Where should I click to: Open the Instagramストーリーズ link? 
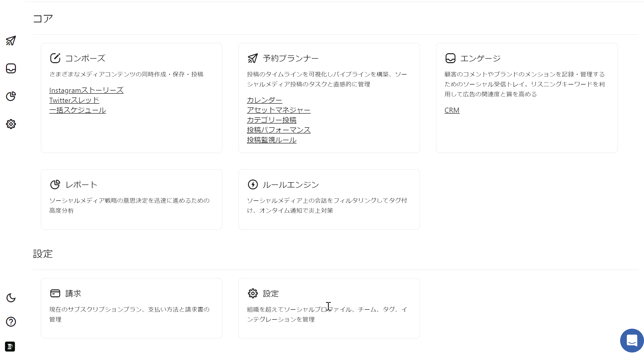click(x=86, y=90)
